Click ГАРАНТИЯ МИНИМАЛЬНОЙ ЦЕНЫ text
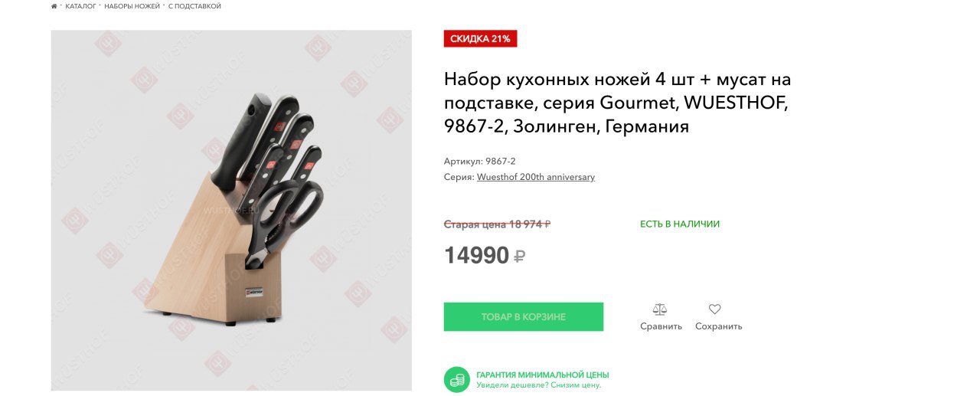This screenshot has width=980, height=396. [543, 375]
